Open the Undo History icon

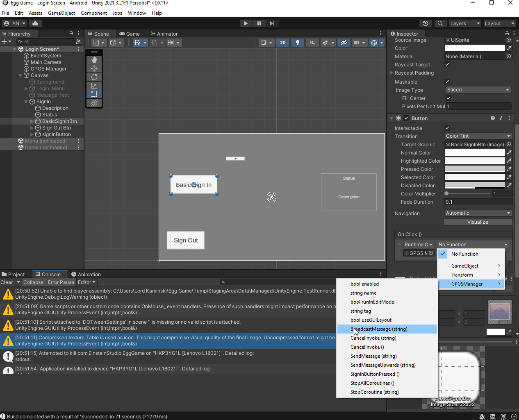click(x=426, y=23)
